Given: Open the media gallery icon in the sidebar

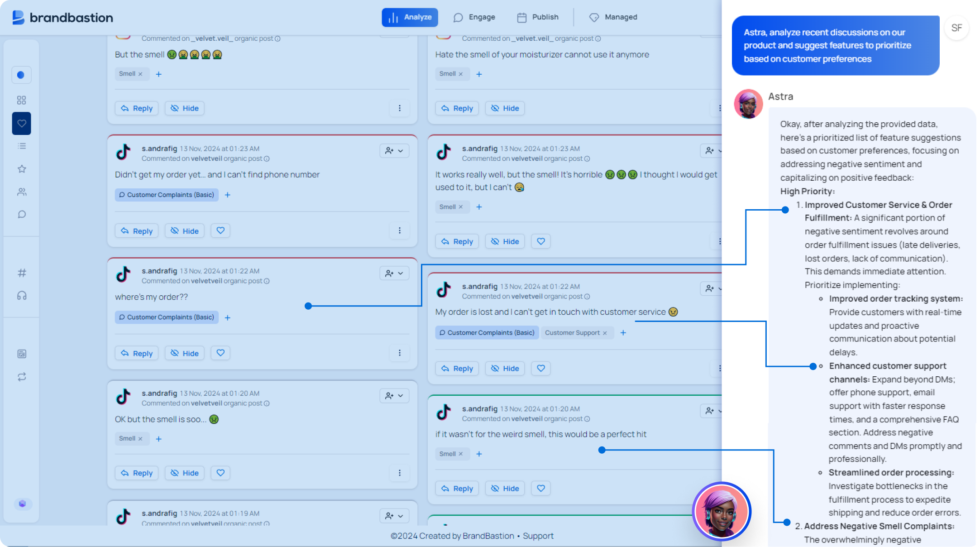Looking at the screenshot, I should tap(21, 354).
